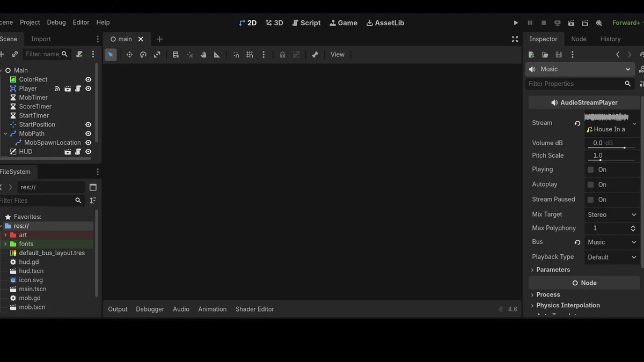
Task: Activate the Move Mode tool
Action: (129, 55)
